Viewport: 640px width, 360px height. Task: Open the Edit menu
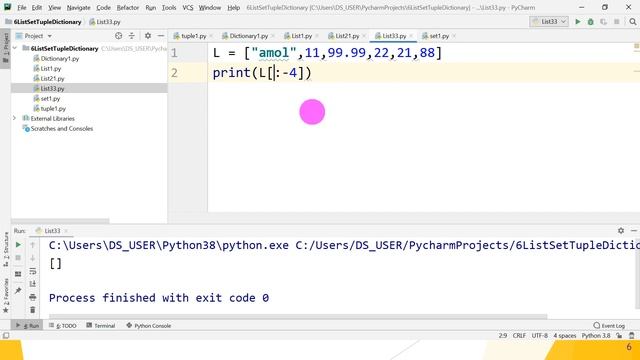pos(37,7)
